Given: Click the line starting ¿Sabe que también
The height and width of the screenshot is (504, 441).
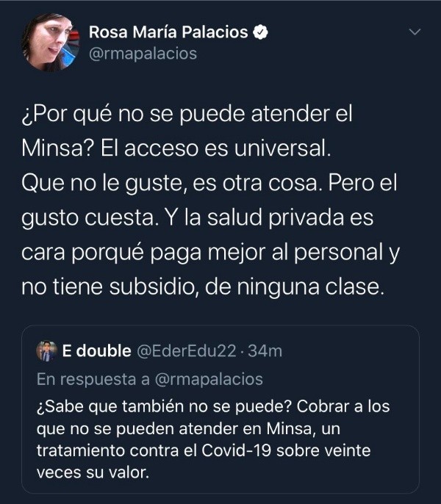Looking at the screenshot, I should tap(213, 406).
